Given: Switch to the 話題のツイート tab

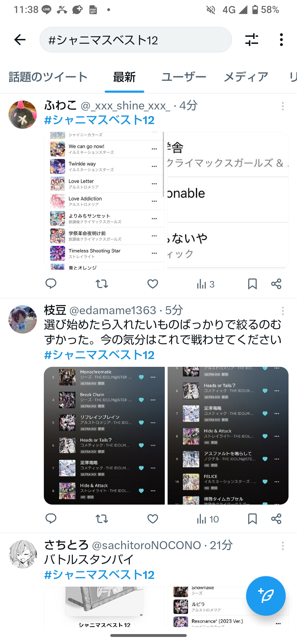Looking at the screenshot, I should coord(48,77).
